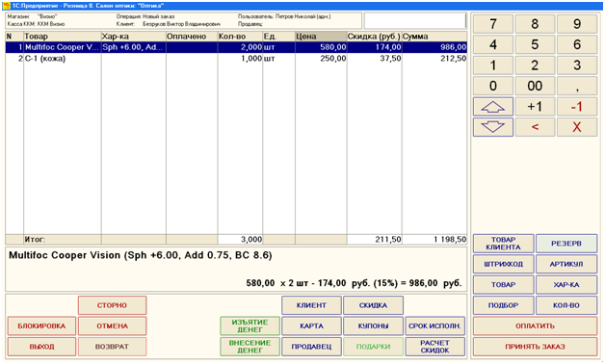Click the 1C application icon in title bar
605x364 pixels.
tap(6, 6)
